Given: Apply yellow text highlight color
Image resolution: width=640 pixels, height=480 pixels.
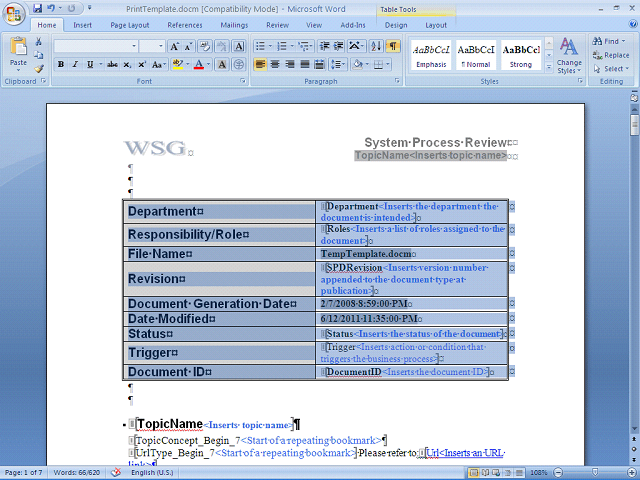Looking at the screenshot, I should point(178,64).
